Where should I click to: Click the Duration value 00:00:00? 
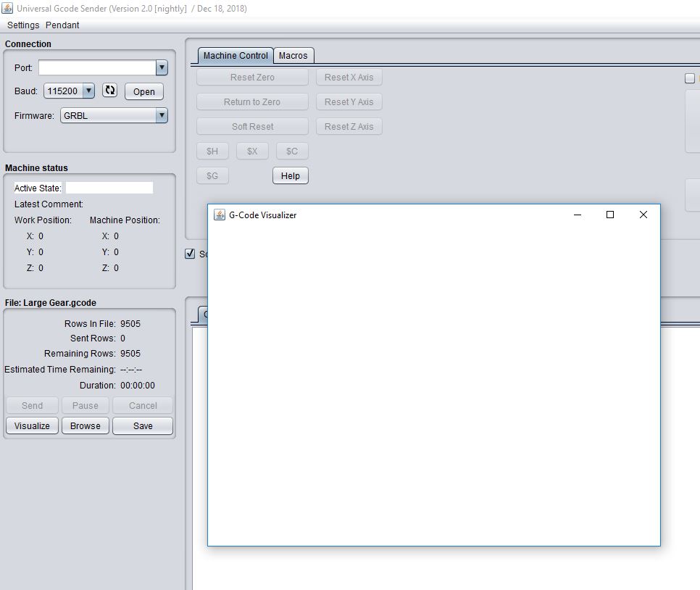(138, 385)
